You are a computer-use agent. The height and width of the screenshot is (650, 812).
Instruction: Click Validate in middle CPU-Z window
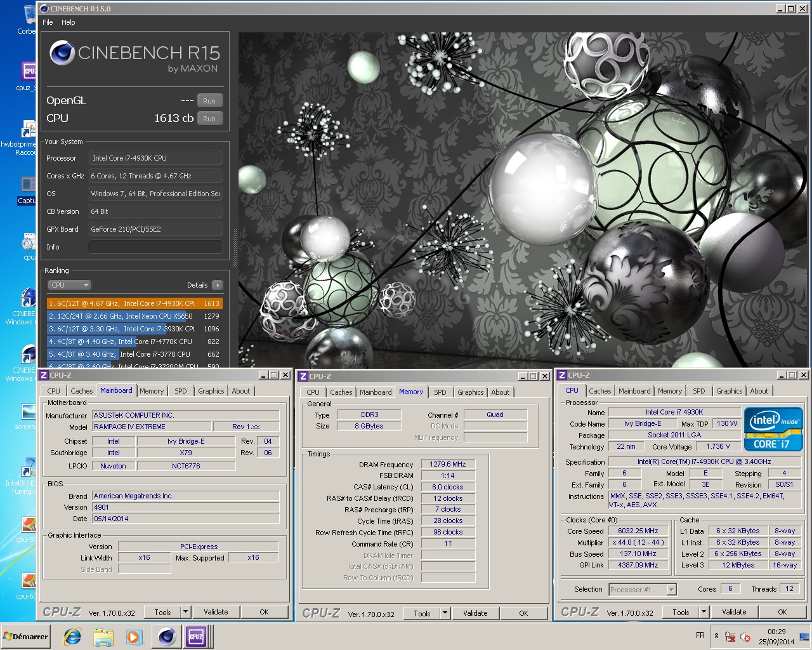coord(475,613)
